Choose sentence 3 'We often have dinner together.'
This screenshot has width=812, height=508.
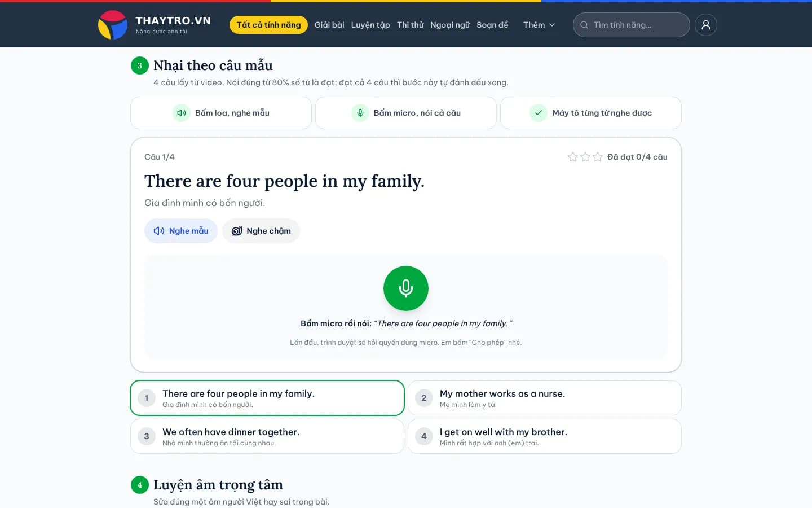pyautogui.click(x=267, y=436)
